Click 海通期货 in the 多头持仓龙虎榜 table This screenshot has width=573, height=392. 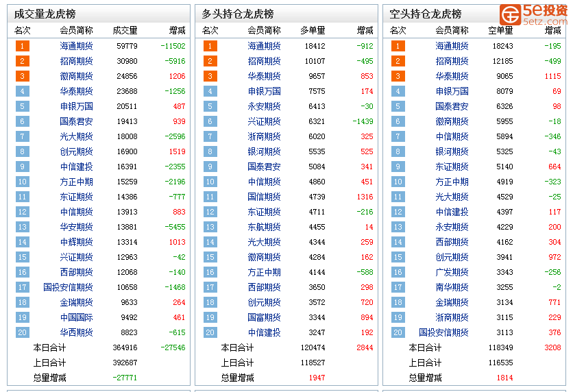click(x=264, y=46)
